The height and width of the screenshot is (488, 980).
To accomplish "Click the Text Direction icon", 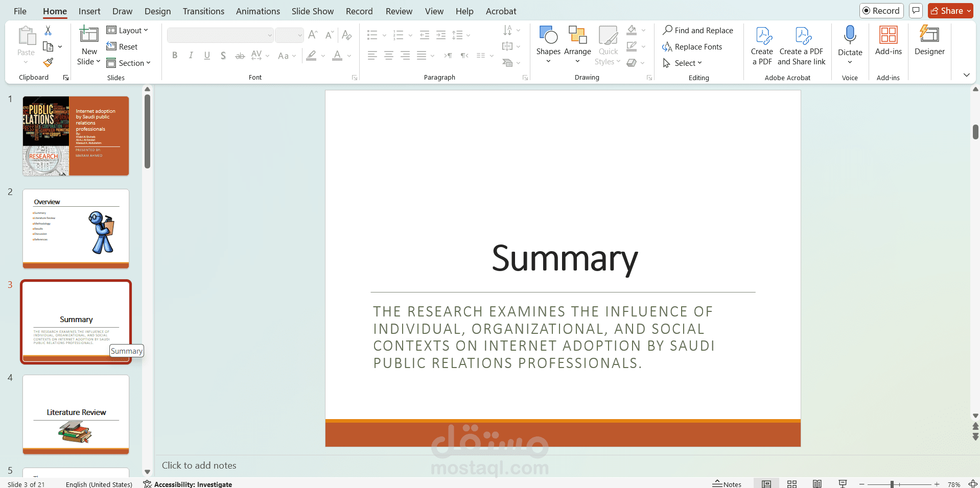I will [508, 31].
